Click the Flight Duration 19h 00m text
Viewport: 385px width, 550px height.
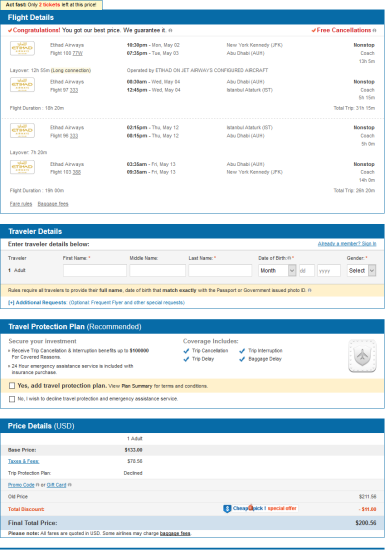[37, 190]
